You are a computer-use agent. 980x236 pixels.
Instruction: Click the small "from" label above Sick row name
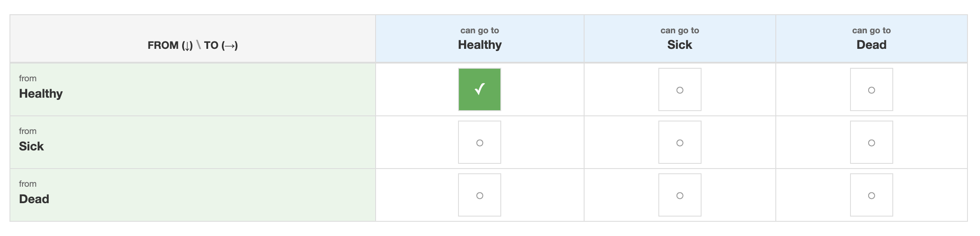(28, 131)
